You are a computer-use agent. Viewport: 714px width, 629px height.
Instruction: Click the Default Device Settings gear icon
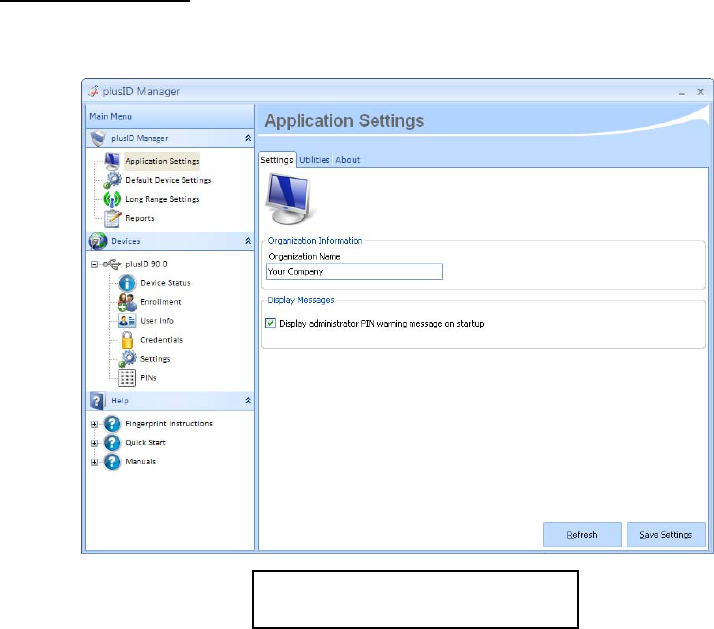(112, 180)
